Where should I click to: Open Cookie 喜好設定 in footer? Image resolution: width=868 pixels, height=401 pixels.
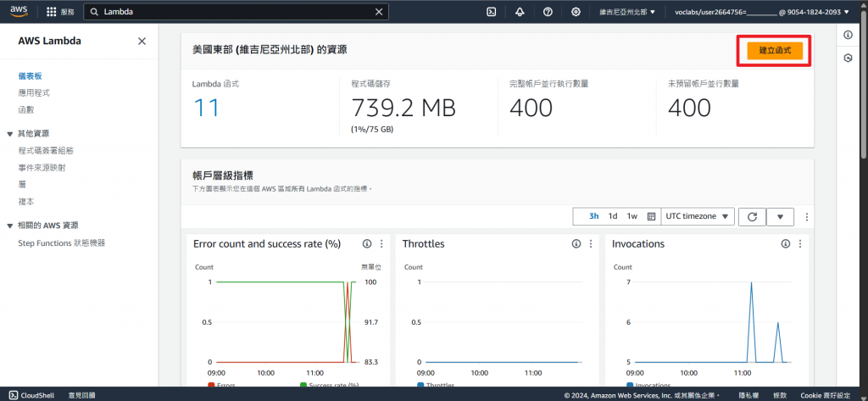click(x=826, y=395)
